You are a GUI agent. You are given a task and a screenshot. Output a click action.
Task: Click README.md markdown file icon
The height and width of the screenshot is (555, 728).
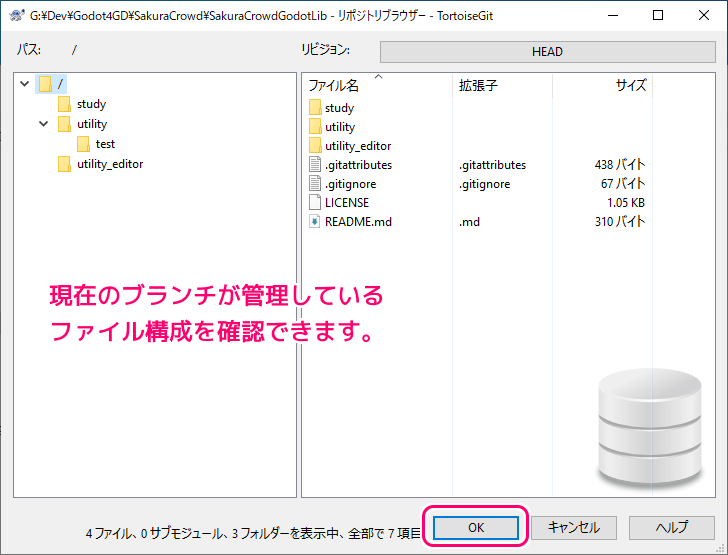315,222
